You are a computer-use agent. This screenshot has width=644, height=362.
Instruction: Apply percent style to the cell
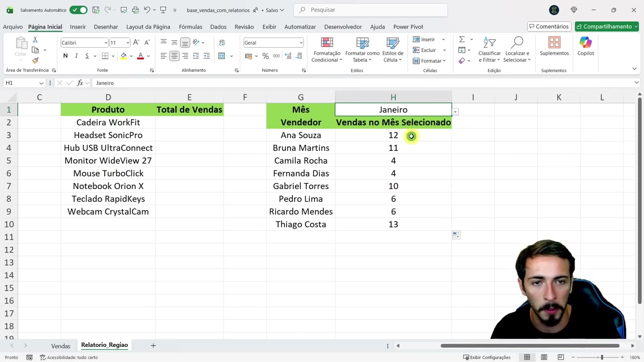[x=265, y=56]
